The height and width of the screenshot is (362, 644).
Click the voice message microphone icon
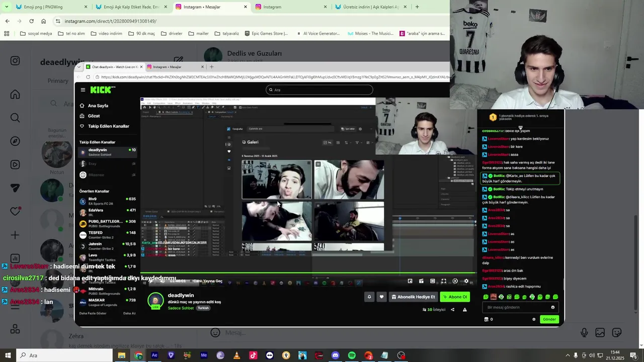(584, 332)
